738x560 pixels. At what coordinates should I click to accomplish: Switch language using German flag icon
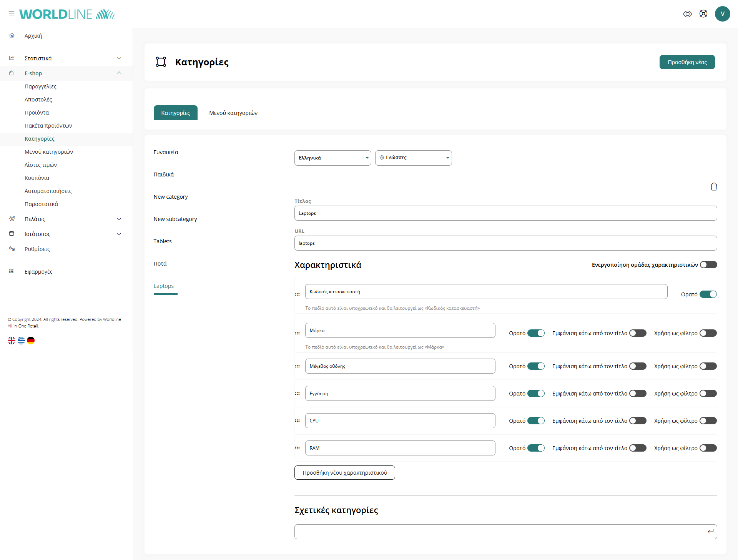tap(31, 341)
